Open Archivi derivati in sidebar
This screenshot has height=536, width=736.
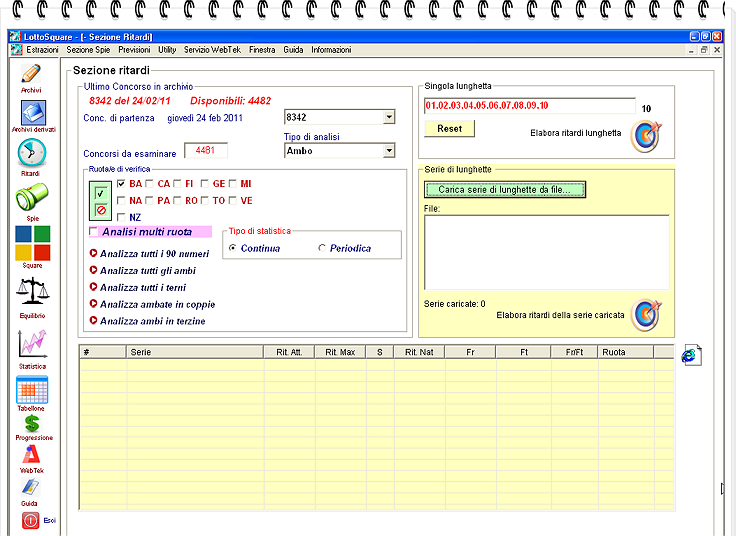pyautogui.click(x=33, y=113)
